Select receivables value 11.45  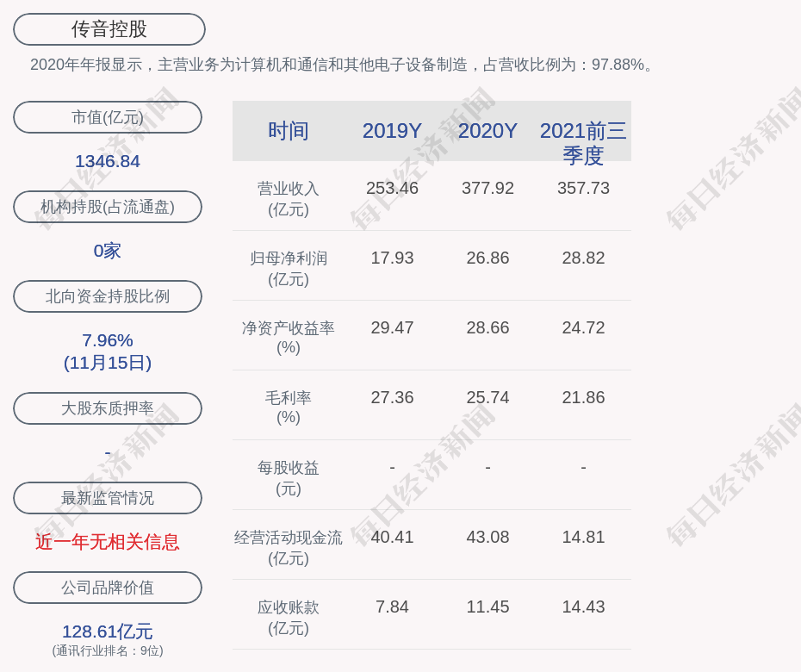point(487,607)
